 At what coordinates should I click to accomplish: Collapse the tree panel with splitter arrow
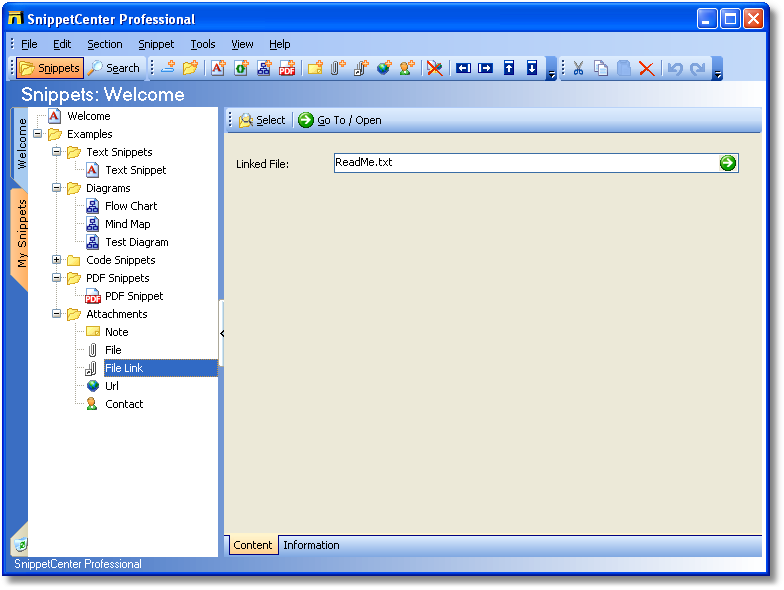(x=222, y=334)
